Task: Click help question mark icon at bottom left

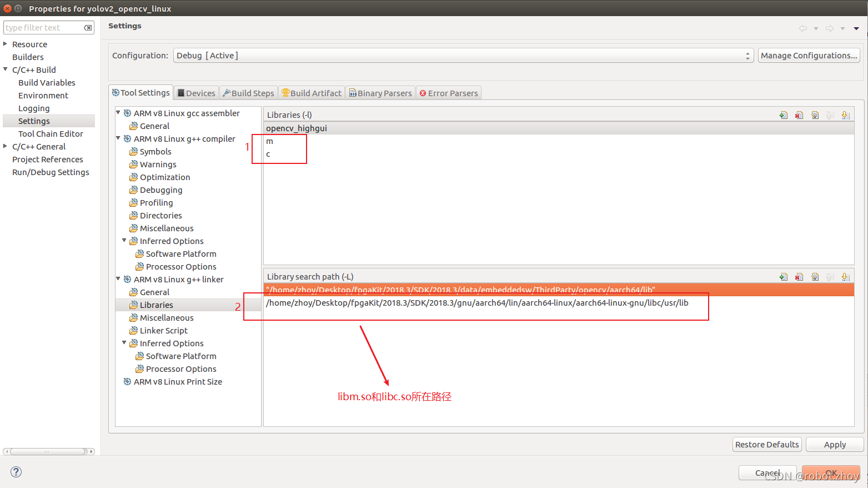Action: [16, 472]
